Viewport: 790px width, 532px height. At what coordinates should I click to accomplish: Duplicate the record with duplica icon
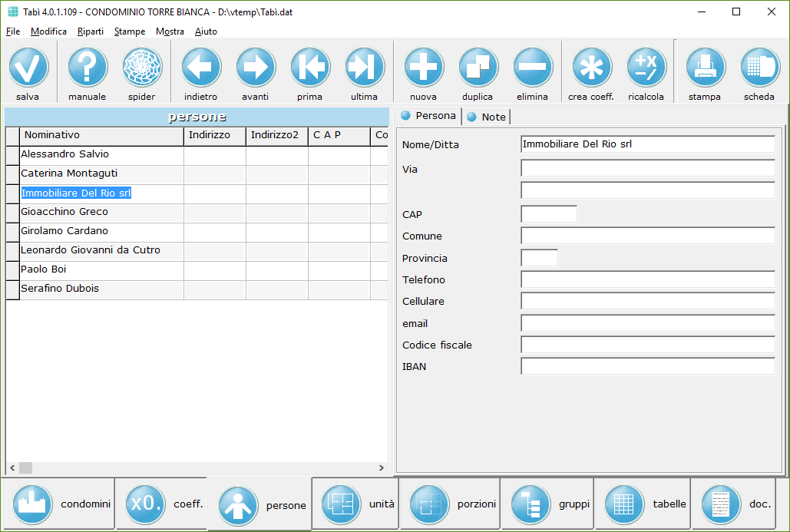pos(478,68)
